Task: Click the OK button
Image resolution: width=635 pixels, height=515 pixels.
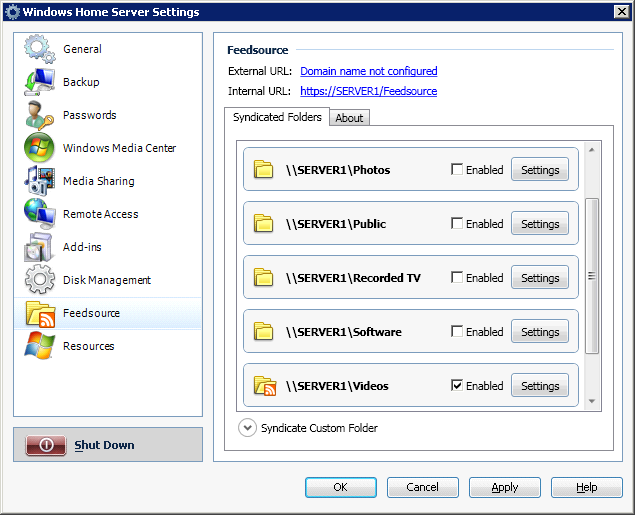Action: [341, 487]
